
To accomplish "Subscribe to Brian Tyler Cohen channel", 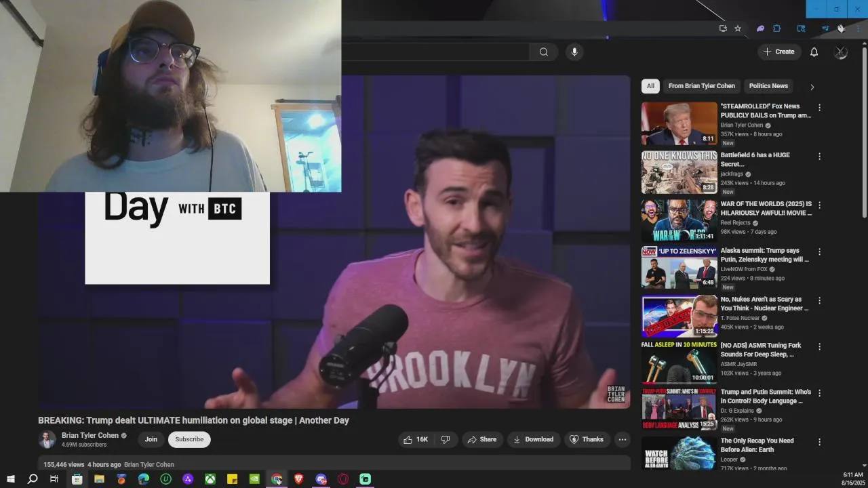I will click(189, 439).
